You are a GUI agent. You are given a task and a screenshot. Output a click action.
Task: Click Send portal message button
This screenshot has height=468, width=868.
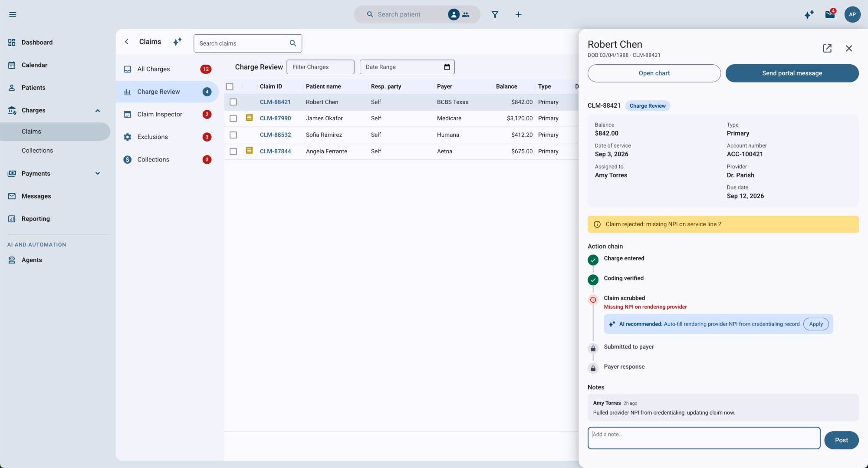click(792, 73)
